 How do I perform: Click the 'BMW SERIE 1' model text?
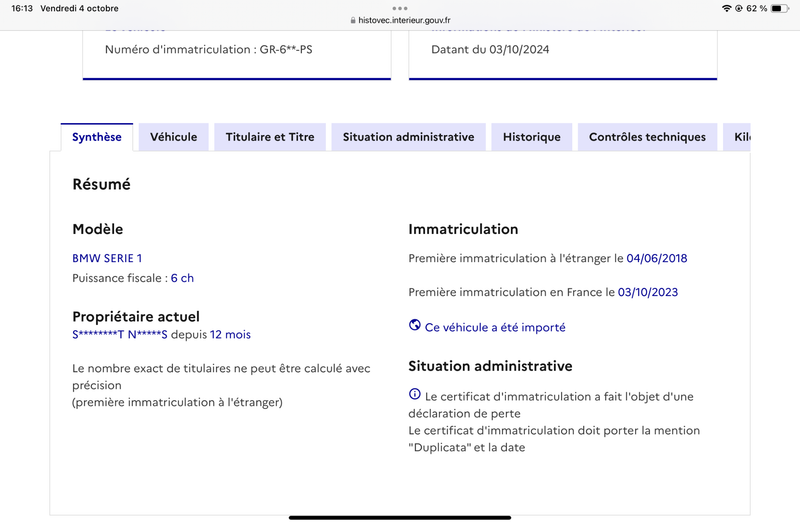[107, 258]
